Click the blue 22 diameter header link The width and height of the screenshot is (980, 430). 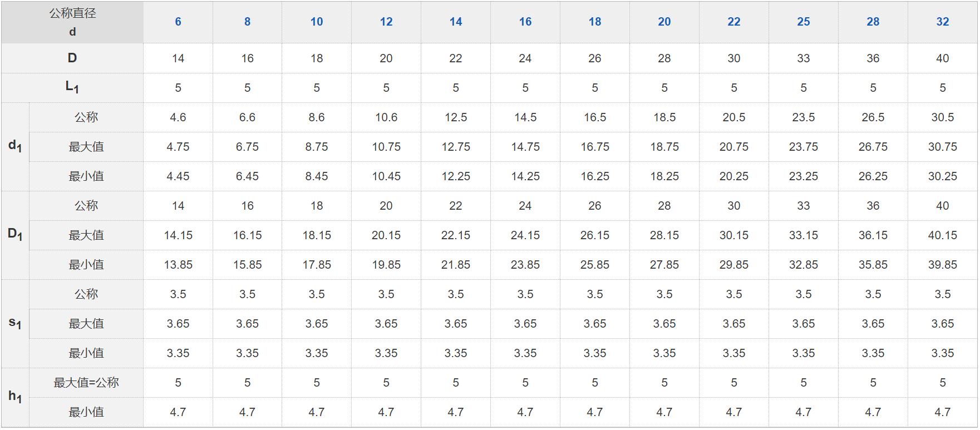tap(733, 22)
